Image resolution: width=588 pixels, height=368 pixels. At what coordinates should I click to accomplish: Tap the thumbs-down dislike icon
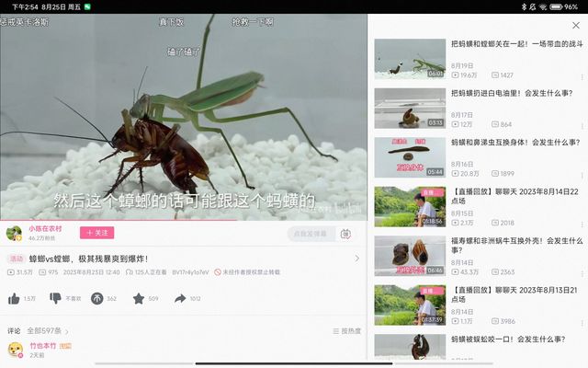coord(55,298)
